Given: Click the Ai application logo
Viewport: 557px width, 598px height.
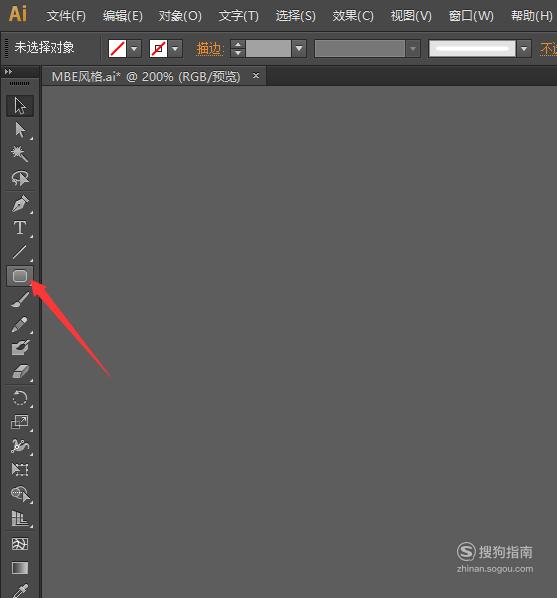Looking at the screenshot, I should click(18, 14).
